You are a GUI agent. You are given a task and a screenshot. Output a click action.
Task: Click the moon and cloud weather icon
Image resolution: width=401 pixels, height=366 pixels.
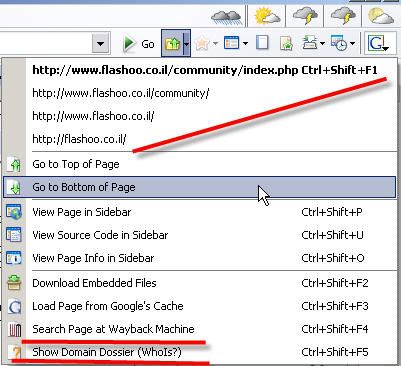(x=380, y=16)
